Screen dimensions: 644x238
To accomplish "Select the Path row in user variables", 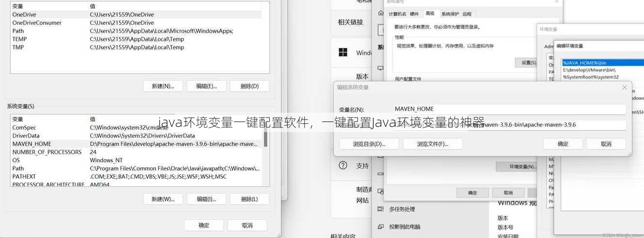I will pos(136,31).
